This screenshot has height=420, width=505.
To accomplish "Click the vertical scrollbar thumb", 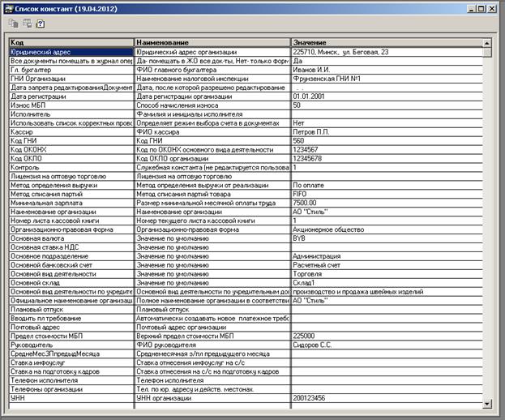I will click(x=487, y=53).
